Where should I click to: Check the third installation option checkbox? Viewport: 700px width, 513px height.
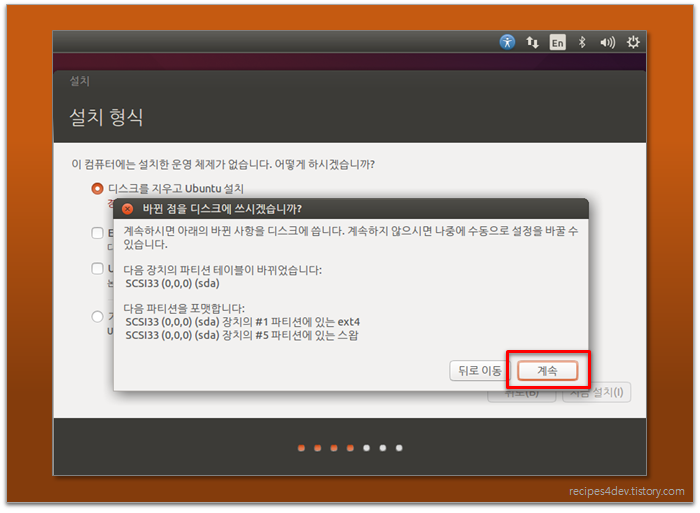97,268
